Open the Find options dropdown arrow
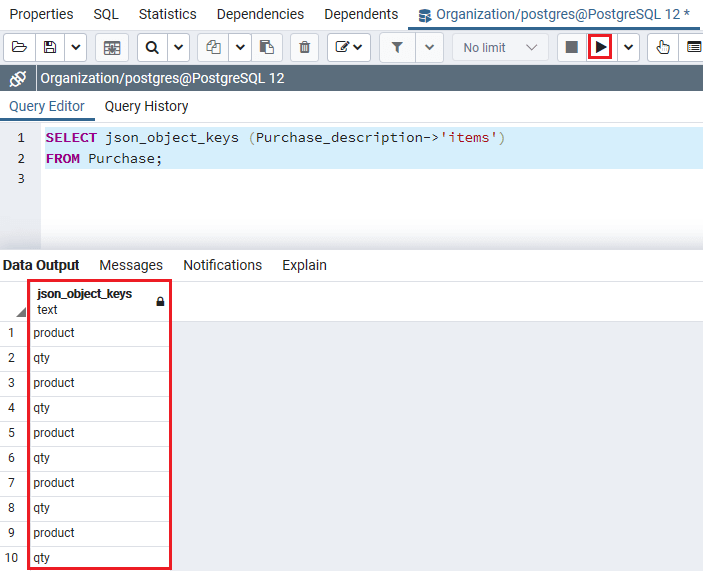 (178, 47)
